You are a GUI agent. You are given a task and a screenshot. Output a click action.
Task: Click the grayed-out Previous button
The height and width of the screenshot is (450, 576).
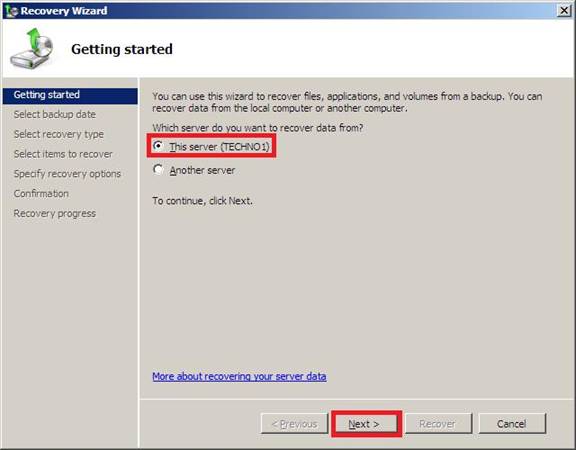pyautogui.click(x=294, y=424)
